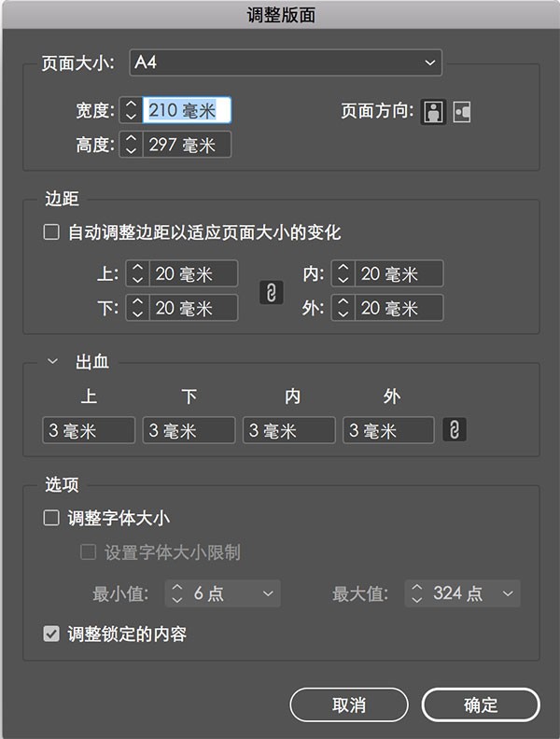Toggle the margins chain link icon
This screenshot has height=739, width=560.
(271, 291)
